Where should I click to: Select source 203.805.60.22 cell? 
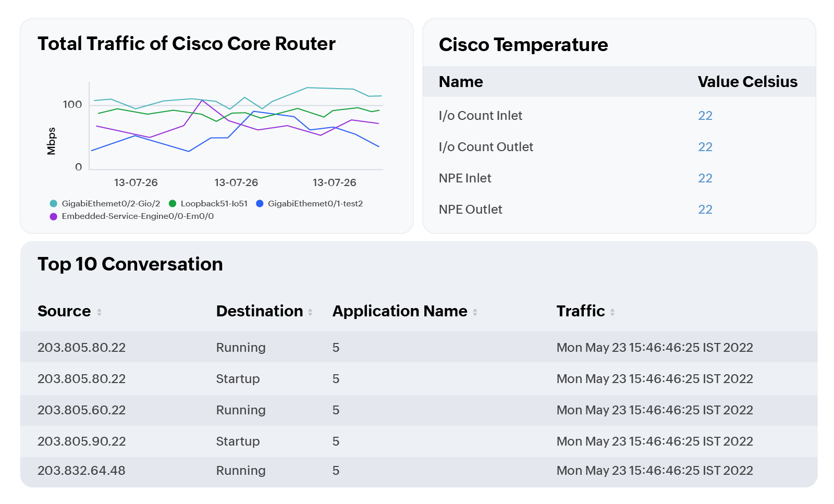[x=82, y=410]
